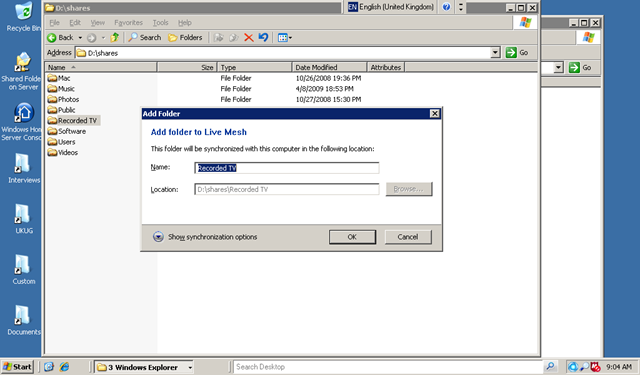
Task: Open the Custom desktop shortcut
Action: [x=23, y=270]
